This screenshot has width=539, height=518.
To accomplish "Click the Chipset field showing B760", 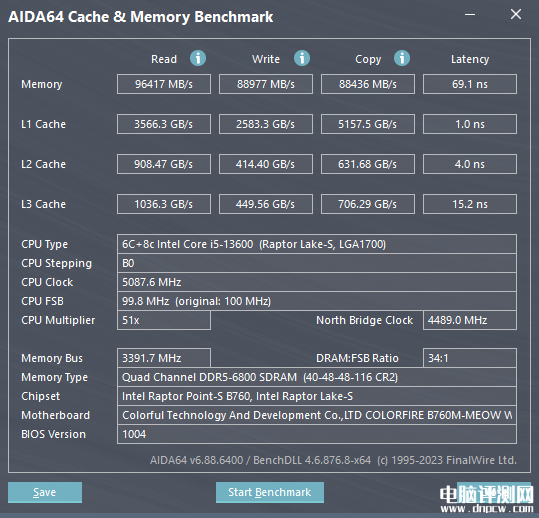I will pos(317,396).
